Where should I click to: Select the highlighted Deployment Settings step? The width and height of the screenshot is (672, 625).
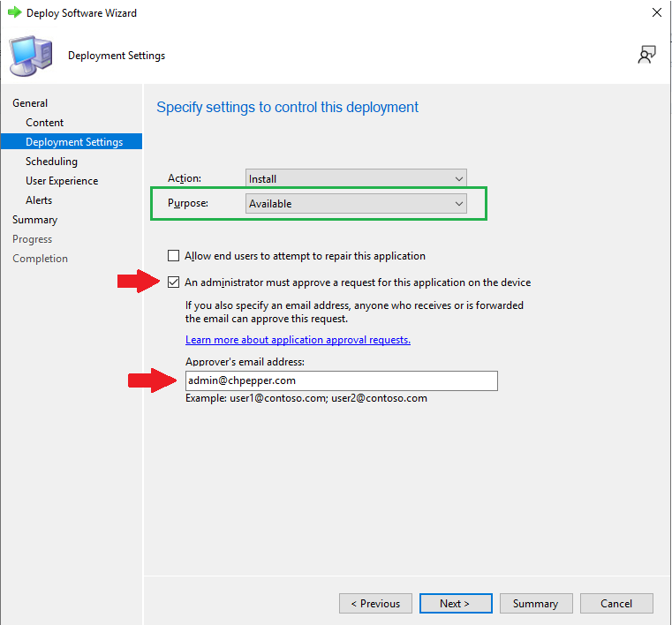[72, 142]
